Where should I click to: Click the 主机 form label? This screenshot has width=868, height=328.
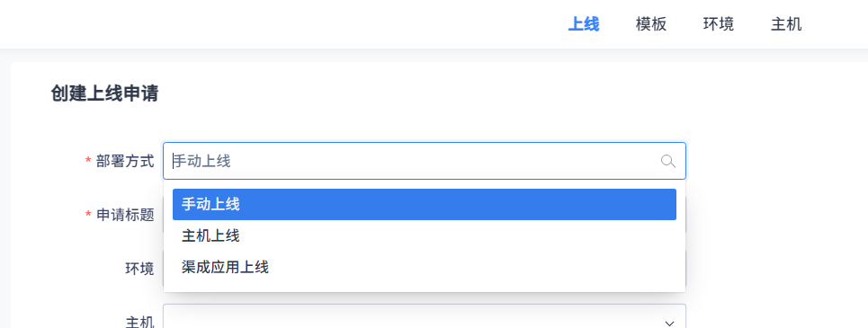point(140,322)
